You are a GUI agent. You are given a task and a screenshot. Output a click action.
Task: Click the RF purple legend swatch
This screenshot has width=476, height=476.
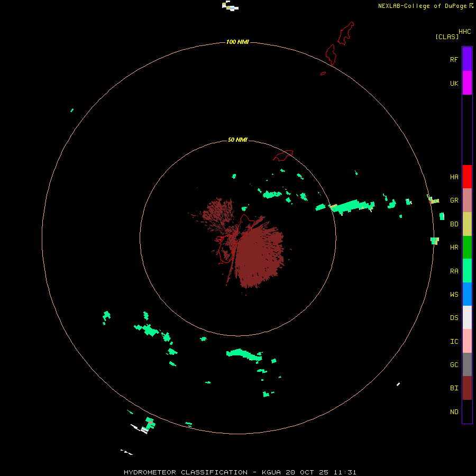pos(467,59)
